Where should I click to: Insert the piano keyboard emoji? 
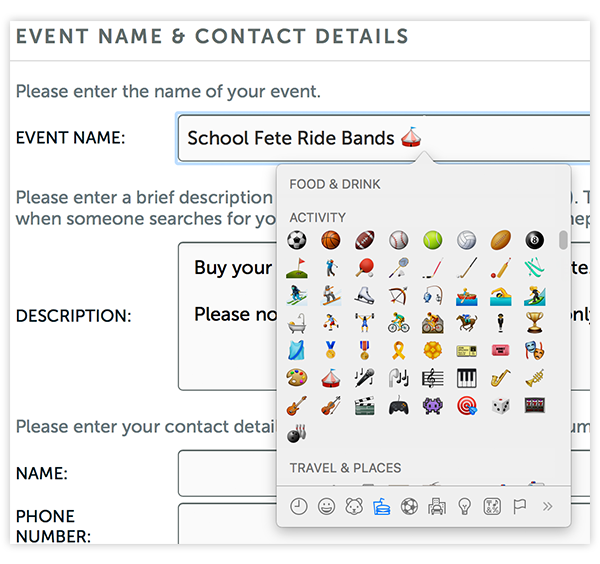[x=466, y=378]
